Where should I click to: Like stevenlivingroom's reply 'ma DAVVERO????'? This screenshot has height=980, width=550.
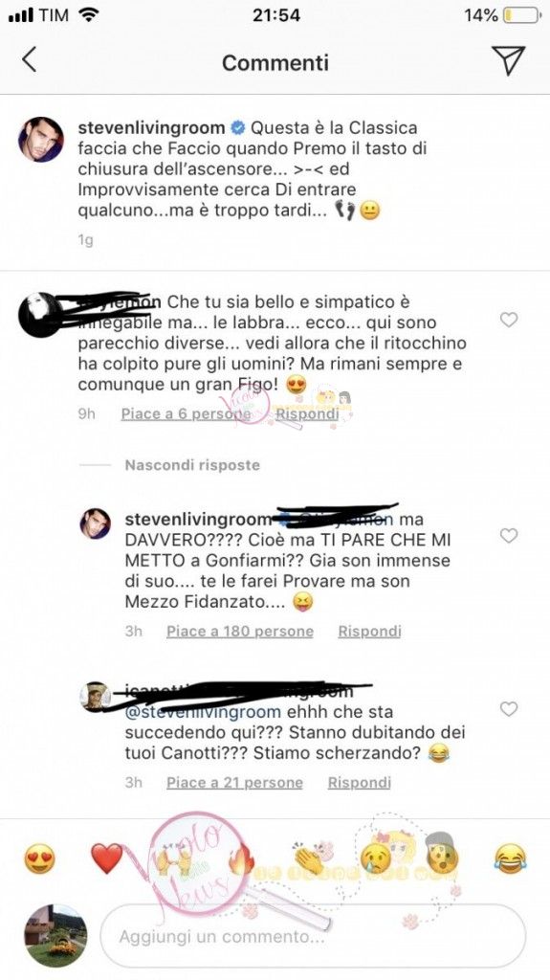coord(509,536)
